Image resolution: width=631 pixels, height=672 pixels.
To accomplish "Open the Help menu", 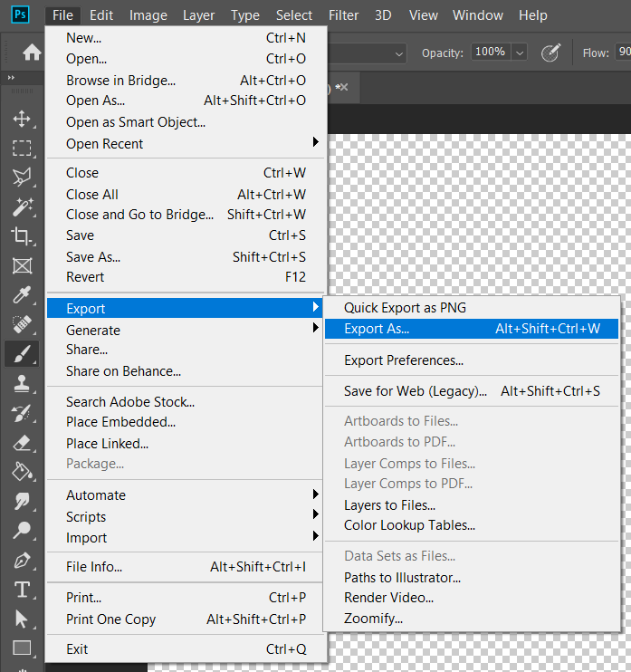I will point(533,15).
